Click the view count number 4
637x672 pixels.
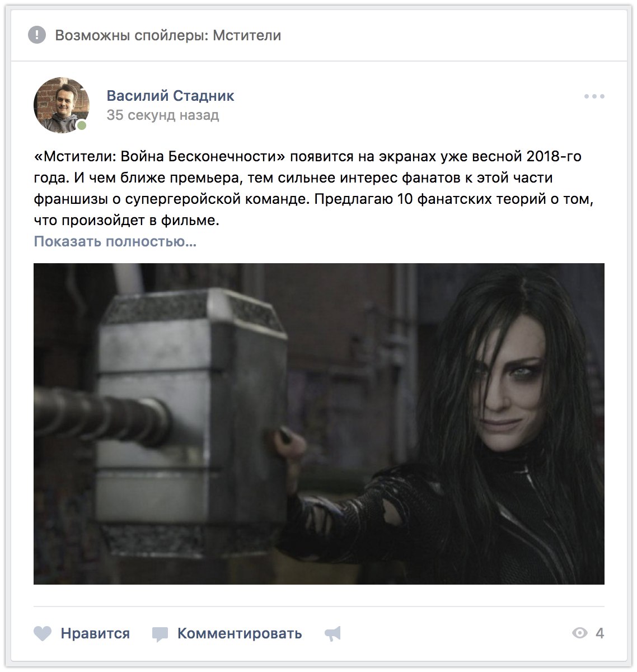coord(599,633)
